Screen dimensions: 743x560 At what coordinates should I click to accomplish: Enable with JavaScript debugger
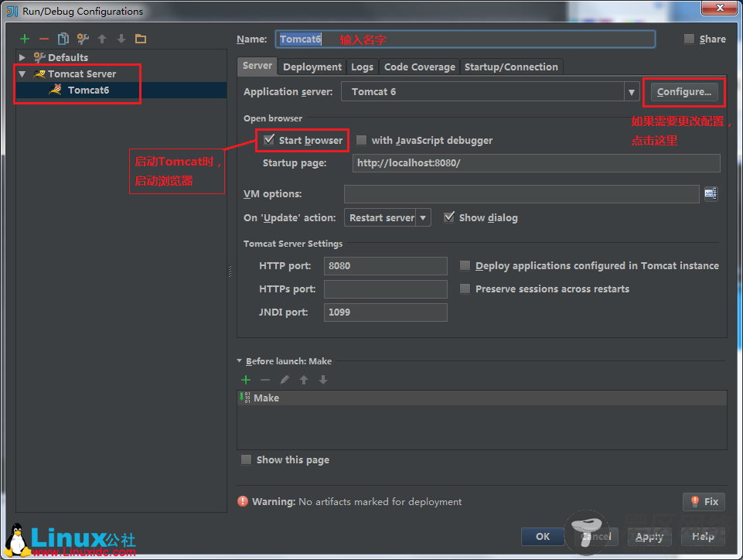coord(362,140)
